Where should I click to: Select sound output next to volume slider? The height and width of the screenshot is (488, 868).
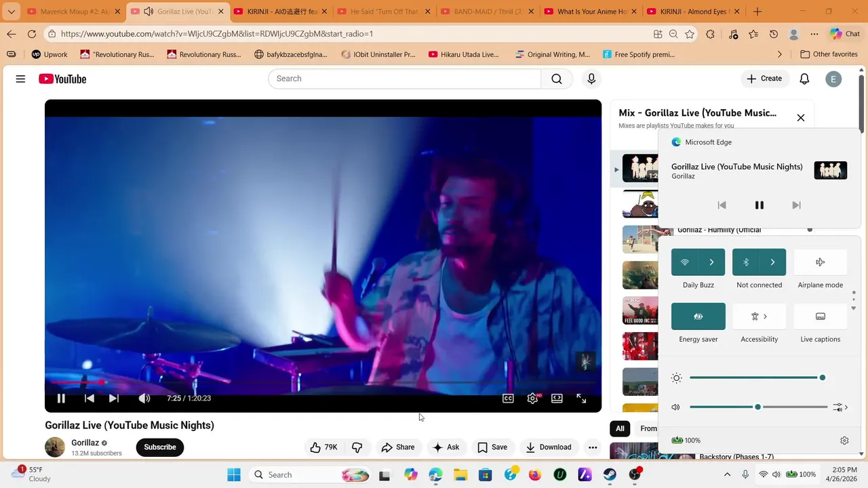pyautogui.click(x=841, y=407)
